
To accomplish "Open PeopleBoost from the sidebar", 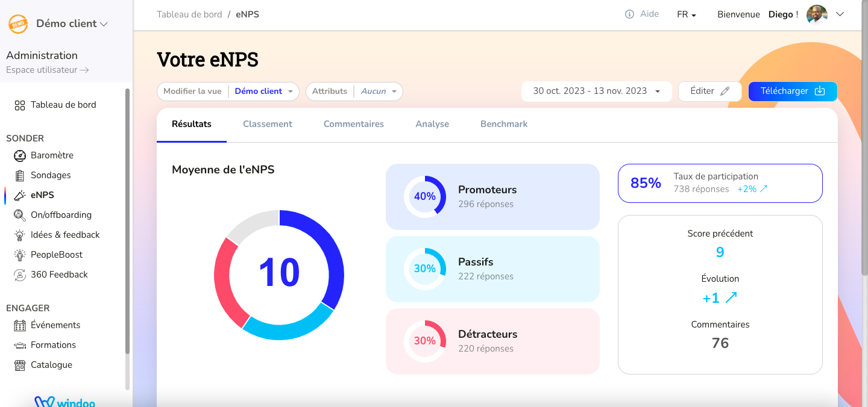I will (57, 255).
